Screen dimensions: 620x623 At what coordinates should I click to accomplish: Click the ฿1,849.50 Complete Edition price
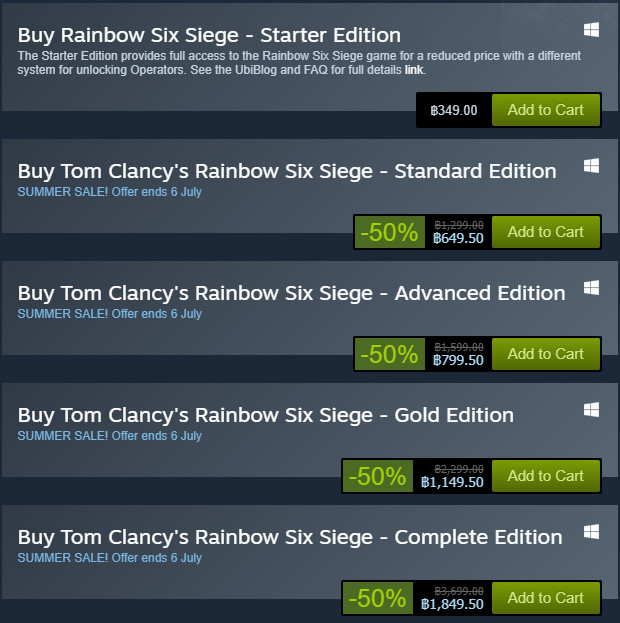[452, 605]
